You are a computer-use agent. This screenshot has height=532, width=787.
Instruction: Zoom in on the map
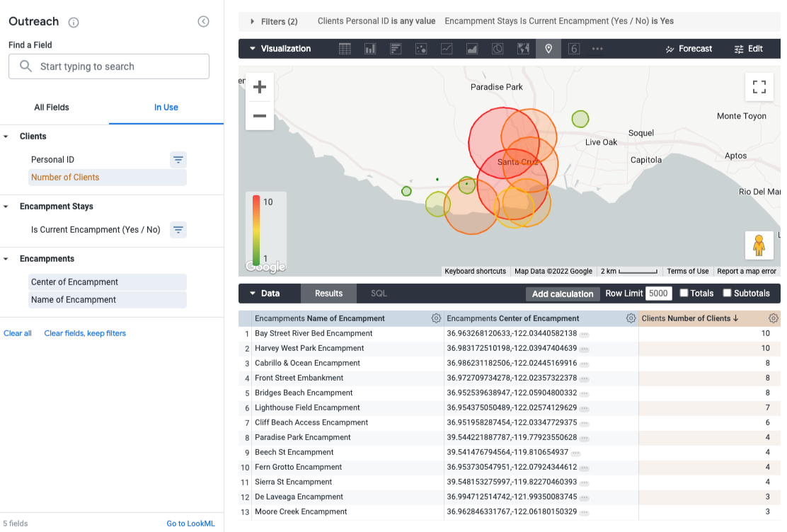click(x=260, y=87)
